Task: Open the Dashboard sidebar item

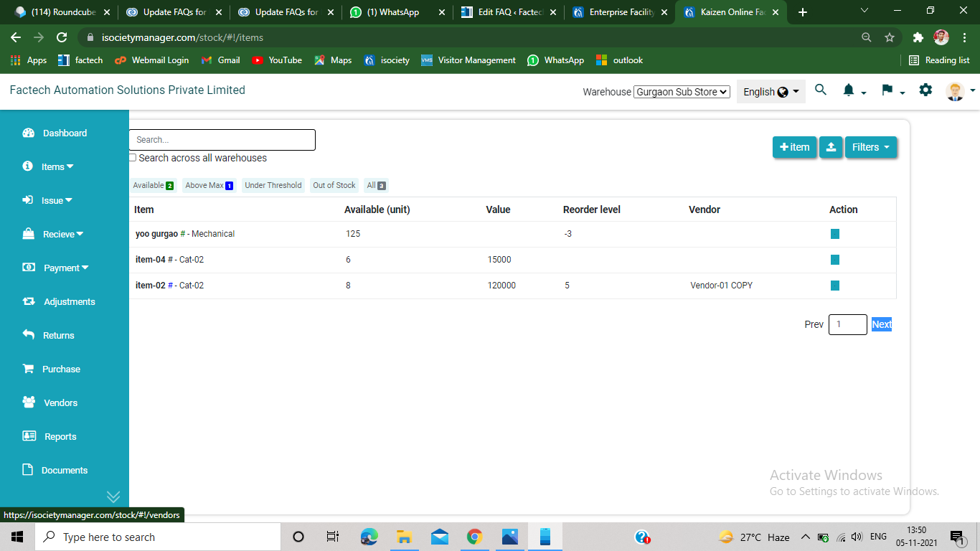Action: pos(55,133)
